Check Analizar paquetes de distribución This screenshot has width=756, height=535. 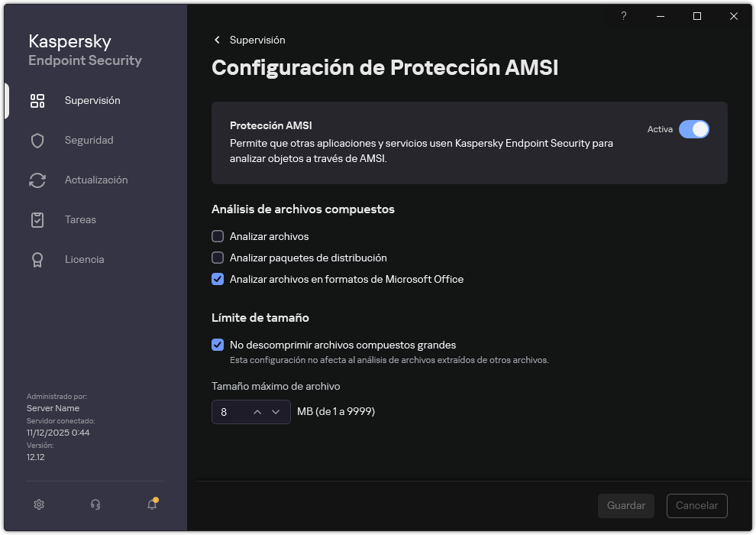click(x=218, y=258)
